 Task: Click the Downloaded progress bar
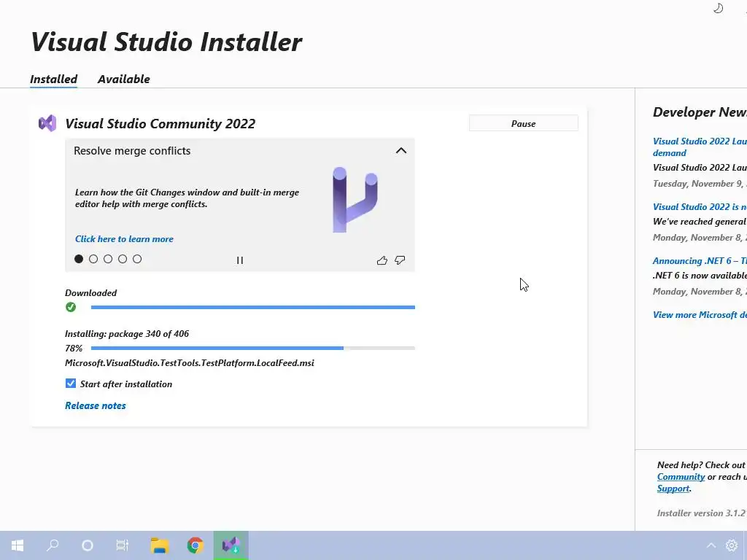click(x=253, y=307)
